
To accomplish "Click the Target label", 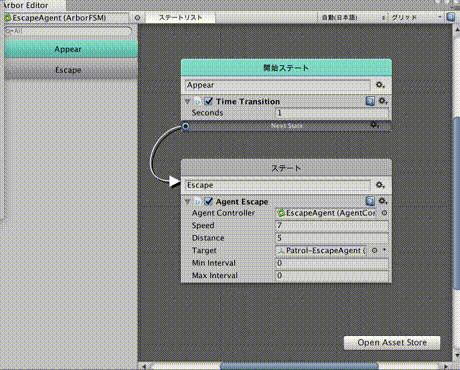I will [204, 251].
